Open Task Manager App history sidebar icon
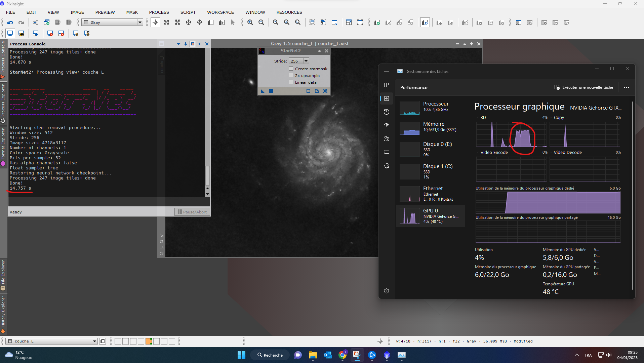Viewport: 644px width, 363px height. click(387, 112)
